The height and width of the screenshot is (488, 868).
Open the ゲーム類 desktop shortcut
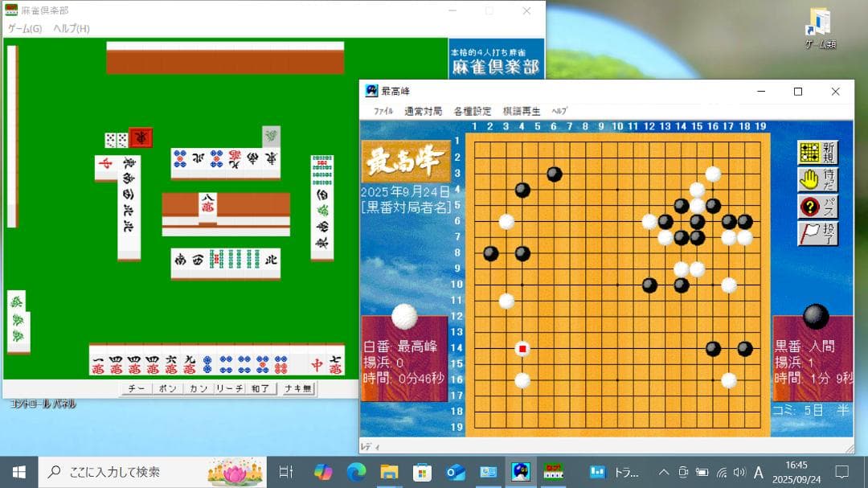[821, 29]
